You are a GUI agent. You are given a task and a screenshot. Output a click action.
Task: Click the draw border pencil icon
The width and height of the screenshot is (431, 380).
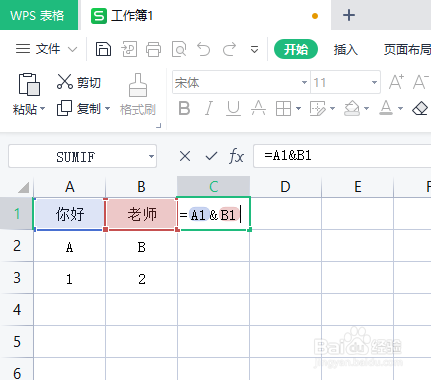point(317,108)
